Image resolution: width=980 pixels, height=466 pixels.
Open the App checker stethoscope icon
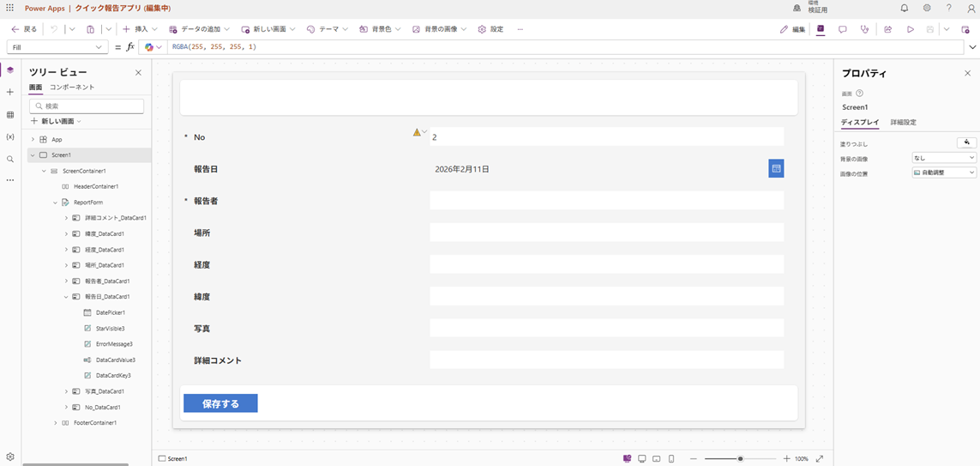[865, 29]
